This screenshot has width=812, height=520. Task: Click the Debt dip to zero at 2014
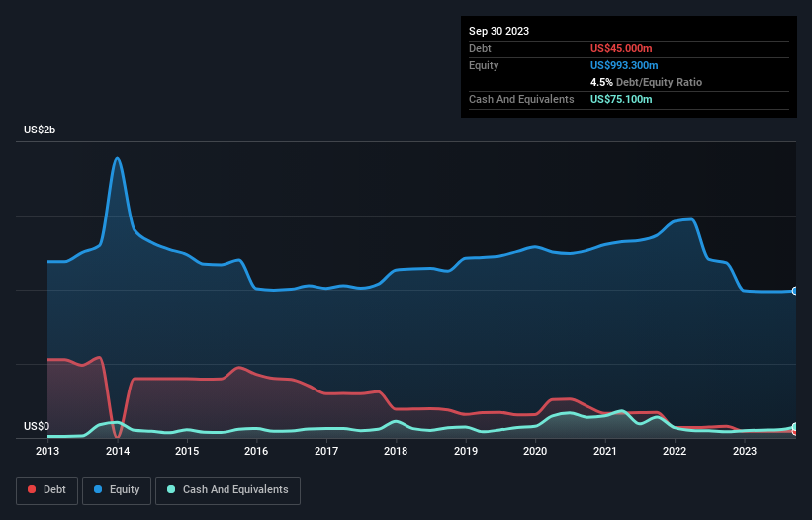[x=118, y=436]
